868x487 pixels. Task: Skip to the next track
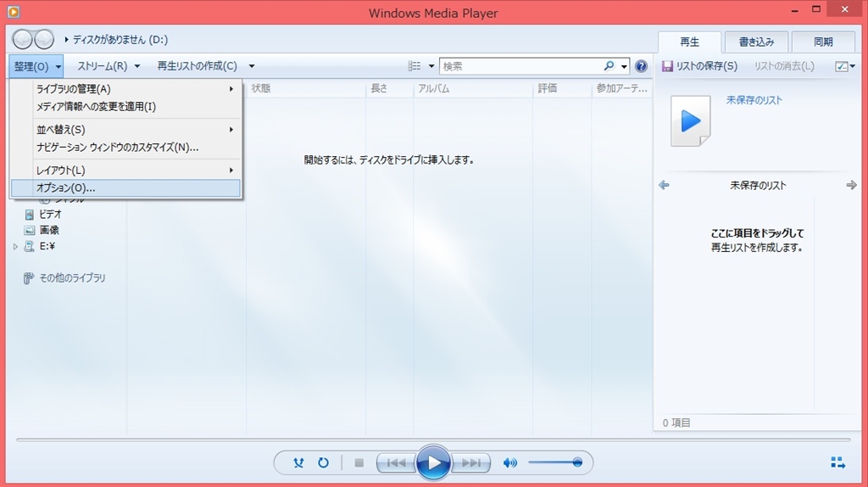(x=471, y=462)
